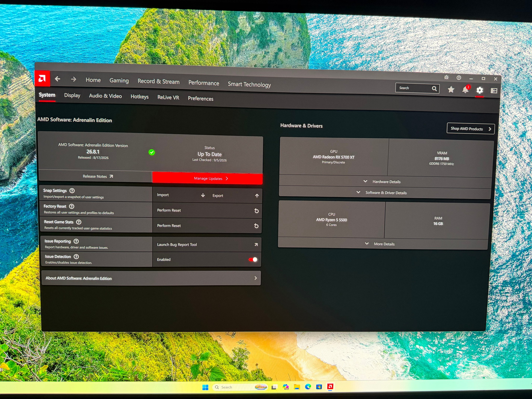Expand Hardware Details
The height and width of the screenshot is (399, 532).
pyautogui.click(x=385, y=182)
